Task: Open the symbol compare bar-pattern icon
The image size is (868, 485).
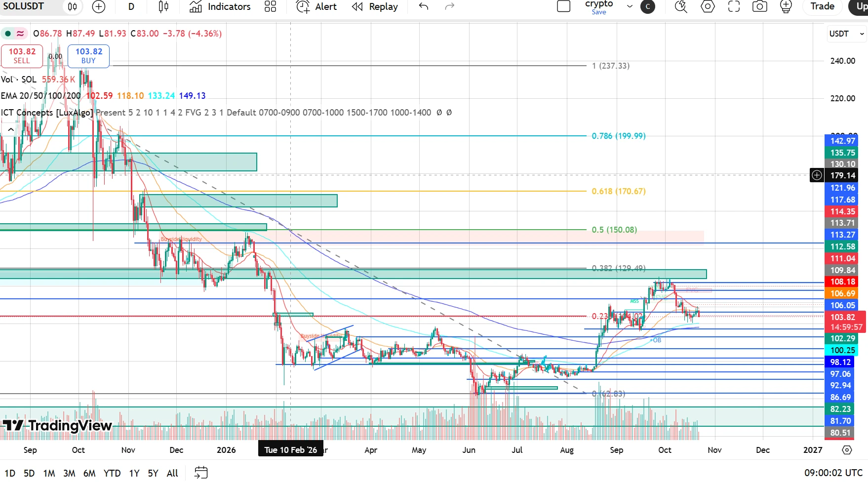Action: [x=73, y=6]
